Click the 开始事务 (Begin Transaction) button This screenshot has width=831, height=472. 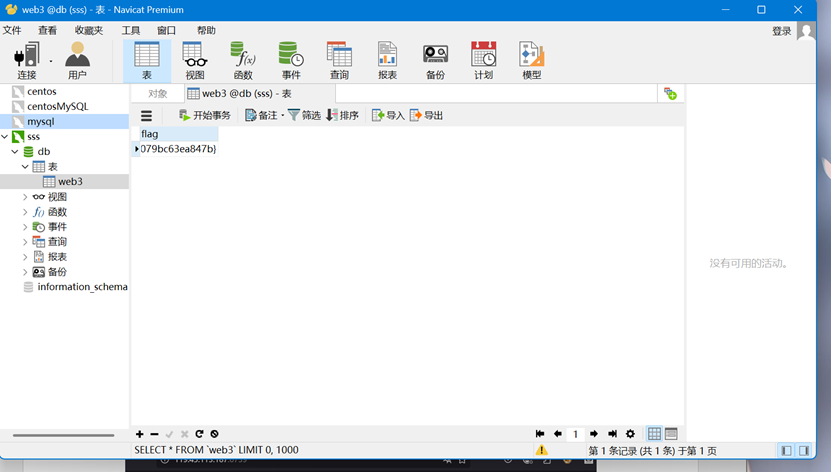[x=204, y=116]
